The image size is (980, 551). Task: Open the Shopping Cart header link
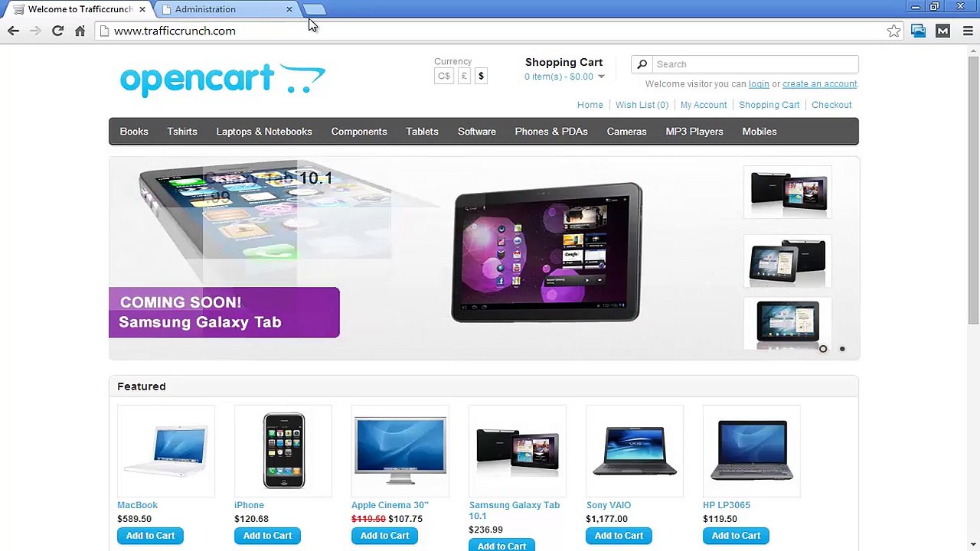(x=769, y=105)
